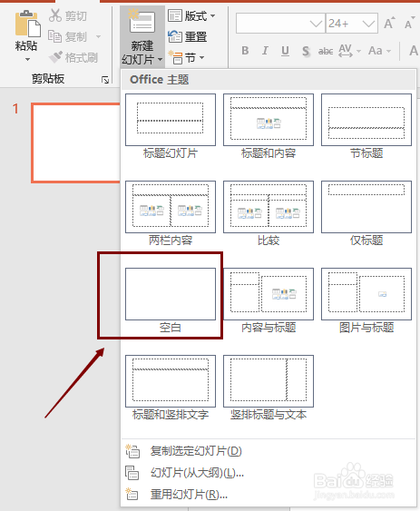Open the clipboard pane launcher
This screenshot has height=511, width=420.
105,80
